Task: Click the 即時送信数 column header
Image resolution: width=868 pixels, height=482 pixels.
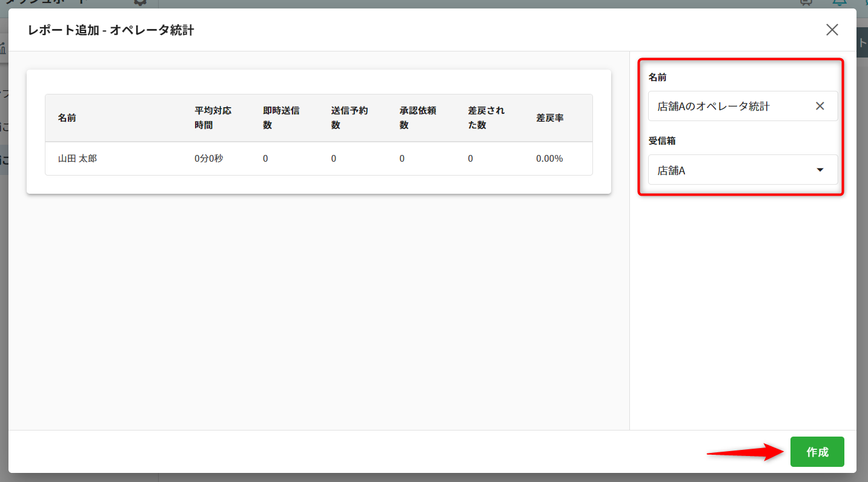Action: [x=281, y=118]
